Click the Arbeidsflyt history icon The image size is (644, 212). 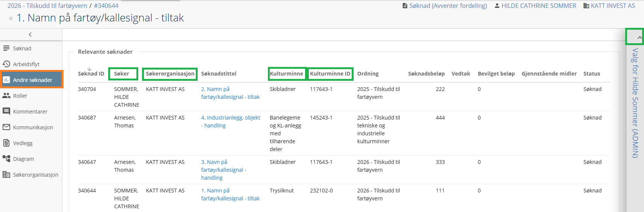pos(6,64)
